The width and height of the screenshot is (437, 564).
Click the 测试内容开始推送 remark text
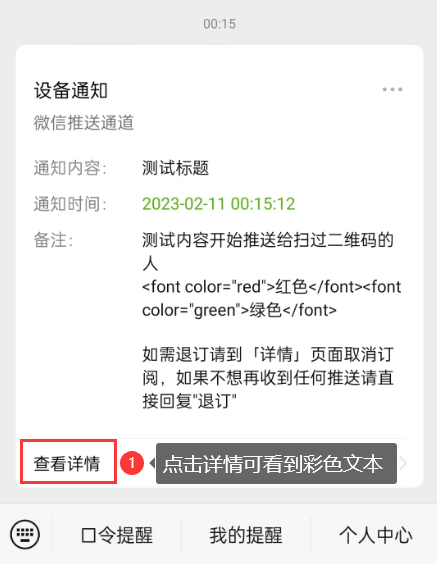(x=268, y=252)
